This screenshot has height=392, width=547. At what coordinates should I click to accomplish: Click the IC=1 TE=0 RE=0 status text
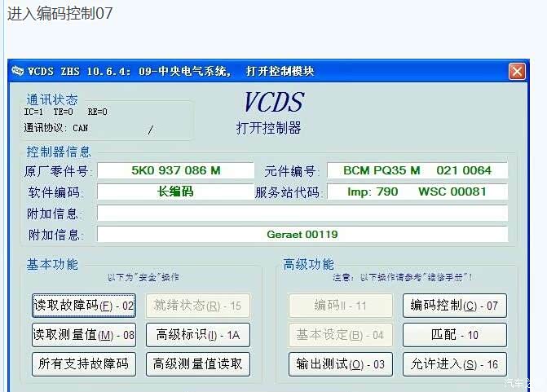(x=65, y=112)
